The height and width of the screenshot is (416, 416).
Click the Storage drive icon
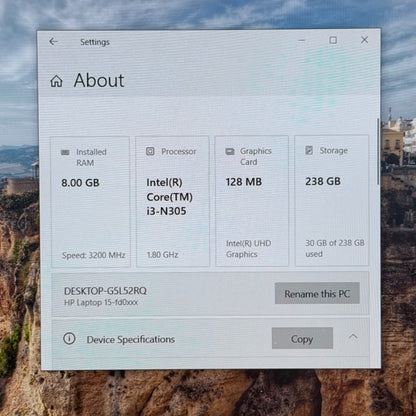309,150
